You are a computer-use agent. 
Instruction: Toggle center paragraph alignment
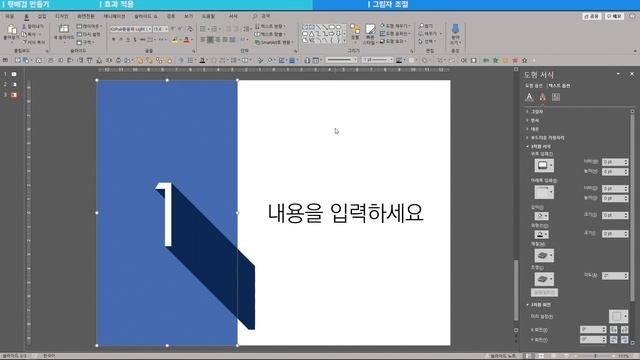[210, 40]
